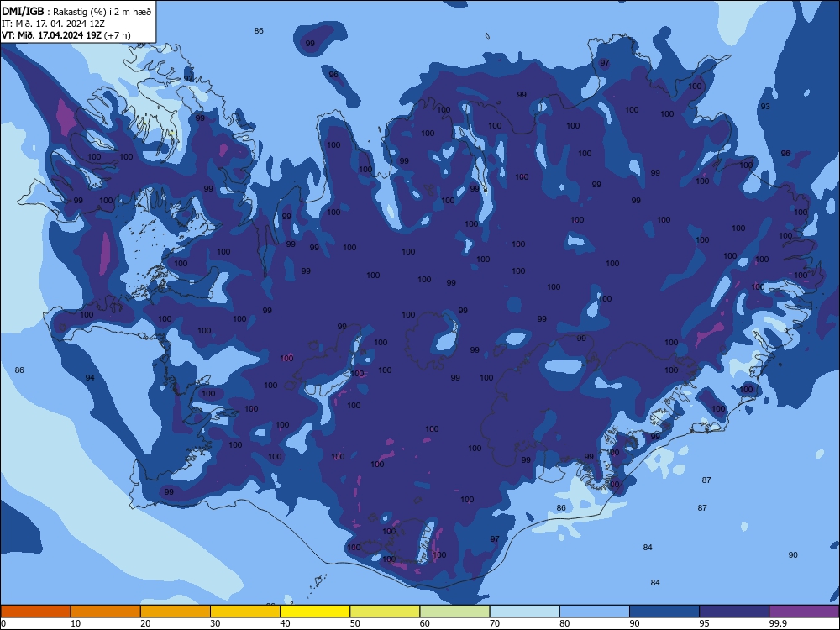Click the pale yellow 50–60 legend swatch
840x630 pixels.
pyautogui.click(x=386, y=612)
